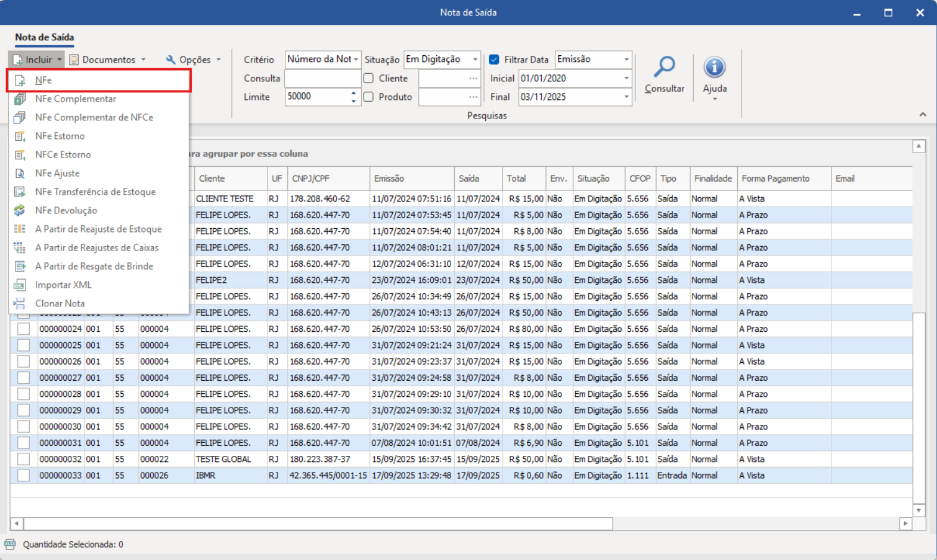Click the NFe Transferência de Estoque icon
The height and width of the screenshot is (560, 937).
[20, 192]
